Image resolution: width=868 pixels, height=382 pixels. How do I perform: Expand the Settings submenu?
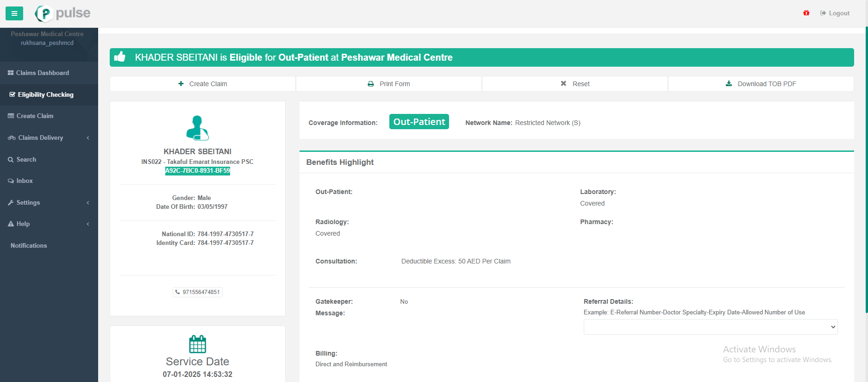click(x=49, y=202)
